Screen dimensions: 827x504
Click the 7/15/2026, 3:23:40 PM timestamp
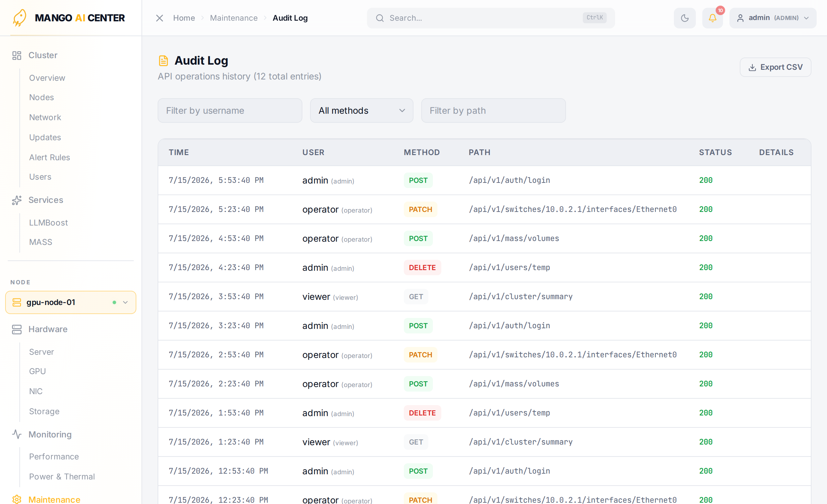216,326
